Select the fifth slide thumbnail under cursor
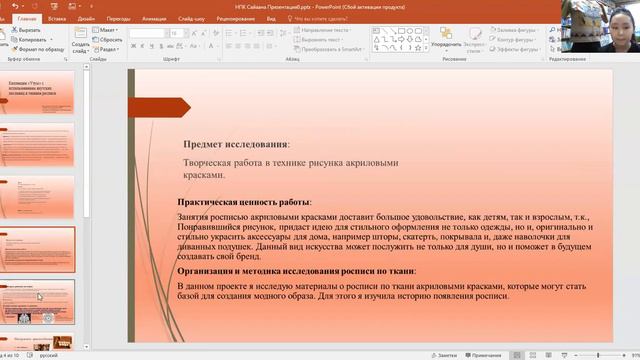The image size is (640, 360). pos(37,302)
